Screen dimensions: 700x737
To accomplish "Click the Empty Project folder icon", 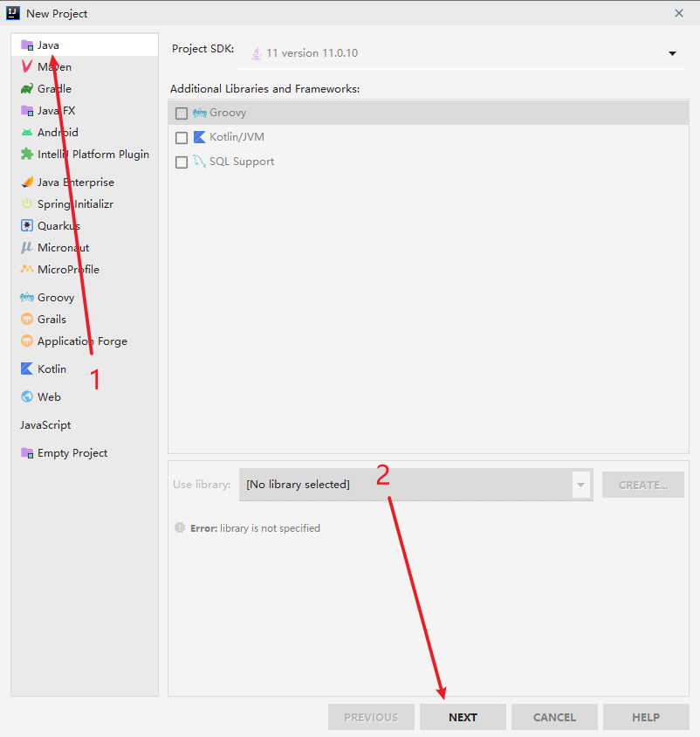I will 27,453.
